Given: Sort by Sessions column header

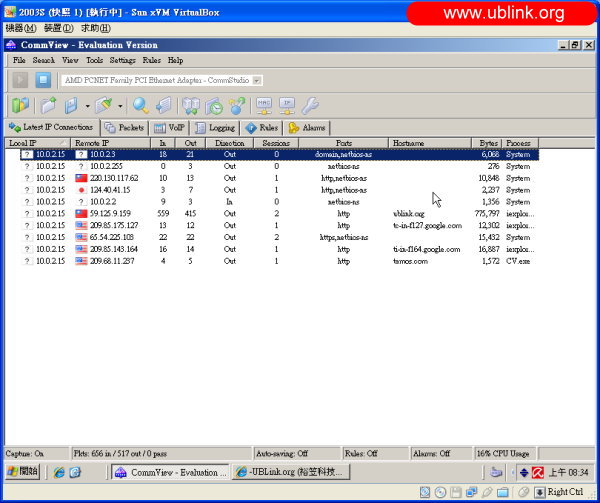Looking at the screenshot, I should 276,143.
